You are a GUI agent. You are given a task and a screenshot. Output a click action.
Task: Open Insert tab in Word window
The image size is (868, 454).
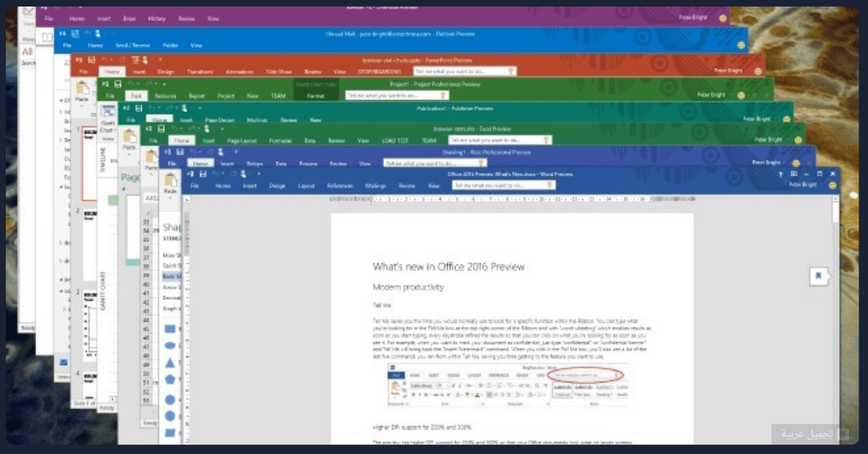tap(250, 186)
